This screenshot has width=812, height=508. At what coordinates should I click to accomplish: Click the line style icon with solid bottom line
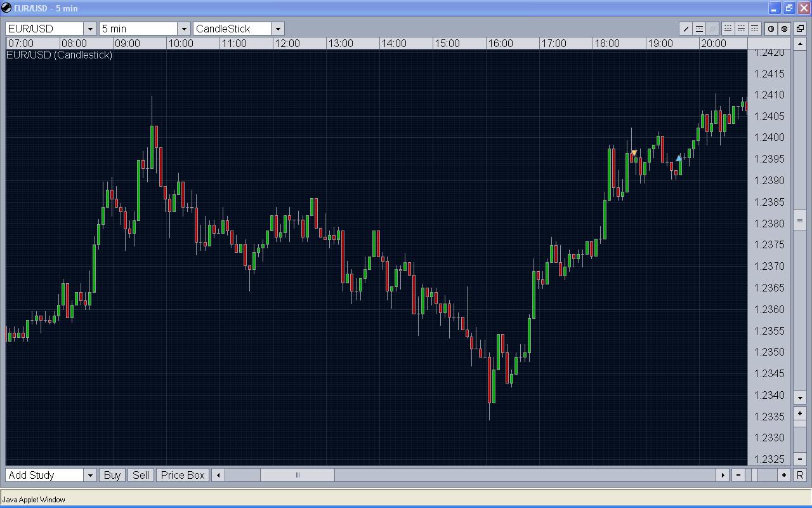[727, 29]
